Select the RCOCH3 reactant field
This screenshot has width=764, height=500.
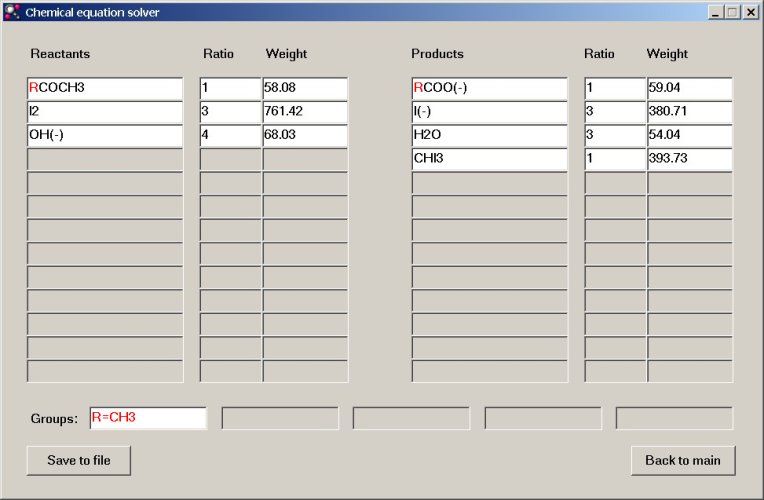click(x=105, y=88)
